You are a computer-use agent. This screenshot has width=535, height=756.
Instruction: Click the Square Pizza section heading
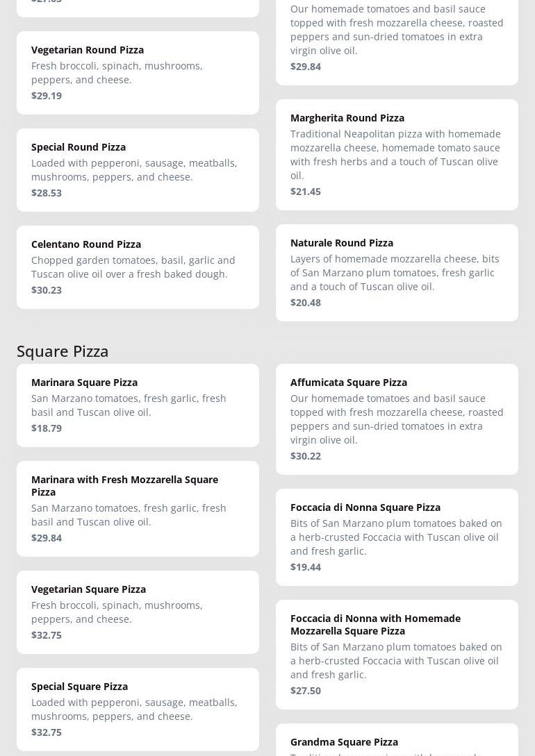63,351
